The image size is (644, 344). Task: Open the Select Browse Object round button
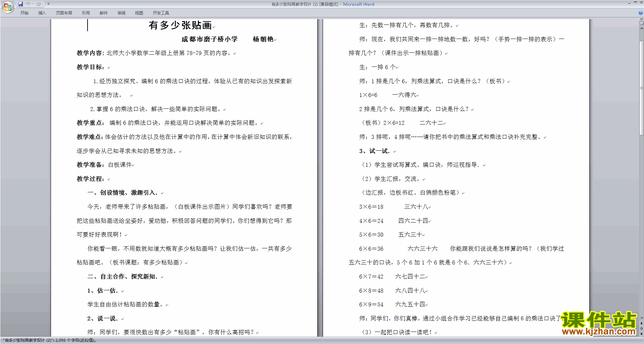[x=641, y=329]
